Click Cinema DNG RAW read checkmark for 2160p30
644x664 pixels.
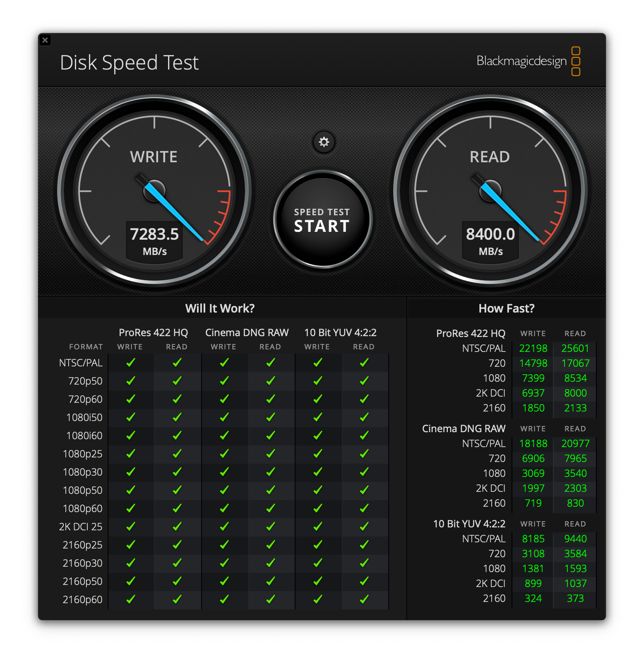pyautogui.click(x=271, y=563)
